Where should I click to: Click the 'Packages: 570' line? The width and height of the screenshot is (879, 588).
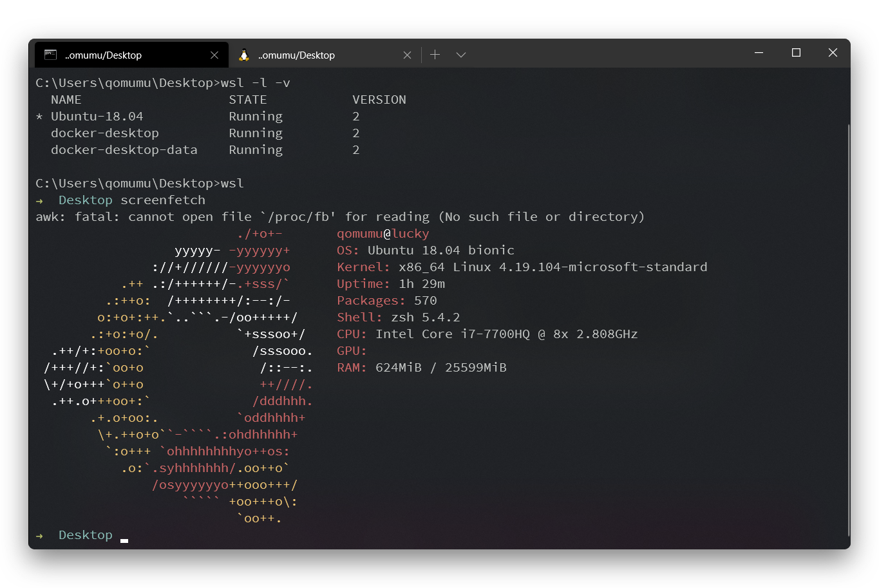pos(387,301)
